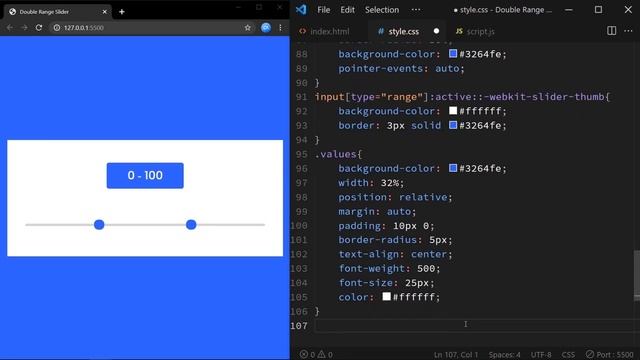View site information icon in address bar
Image resolution: width=640 pixels, height=360 pixels.
tap(57, 28)
